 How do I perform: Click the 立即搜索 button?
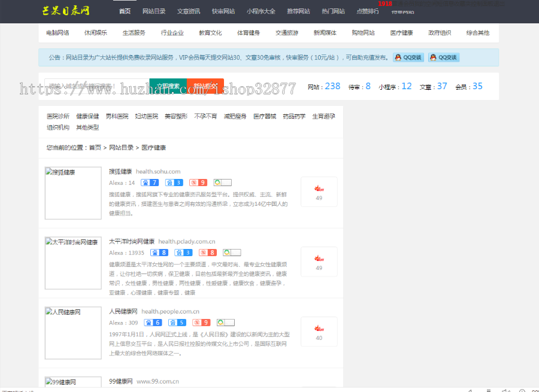(x=168, y=86)
